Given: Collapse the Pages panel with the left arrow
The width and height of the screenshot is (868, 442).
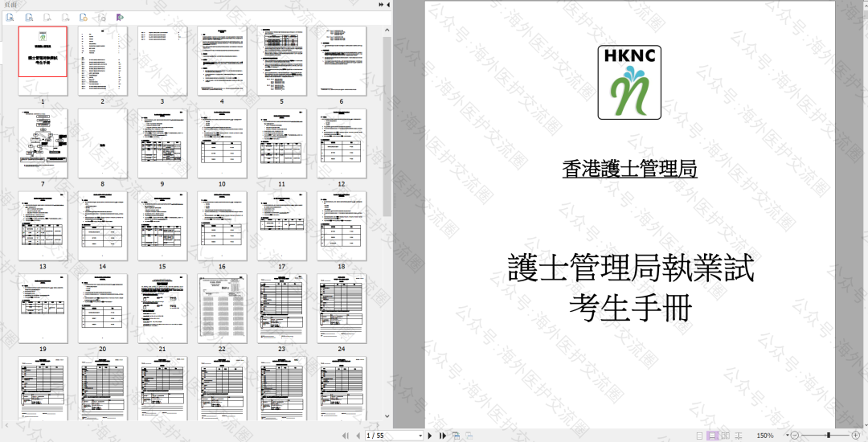Looking at the screenshot, I should [389, 5].
